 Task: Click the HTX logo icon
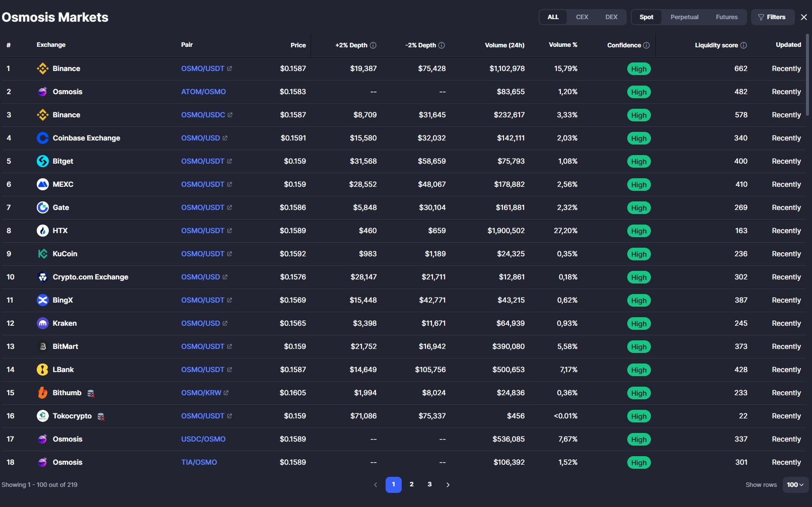point(43,231)
